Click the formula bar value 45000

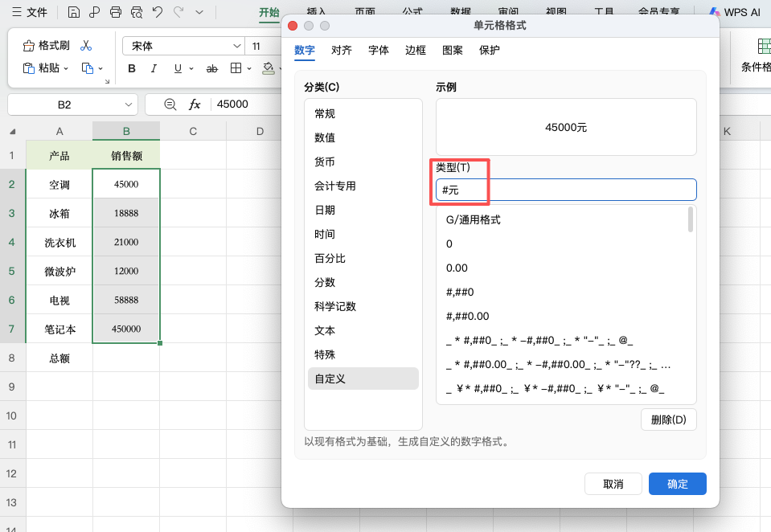pos(232,104)
